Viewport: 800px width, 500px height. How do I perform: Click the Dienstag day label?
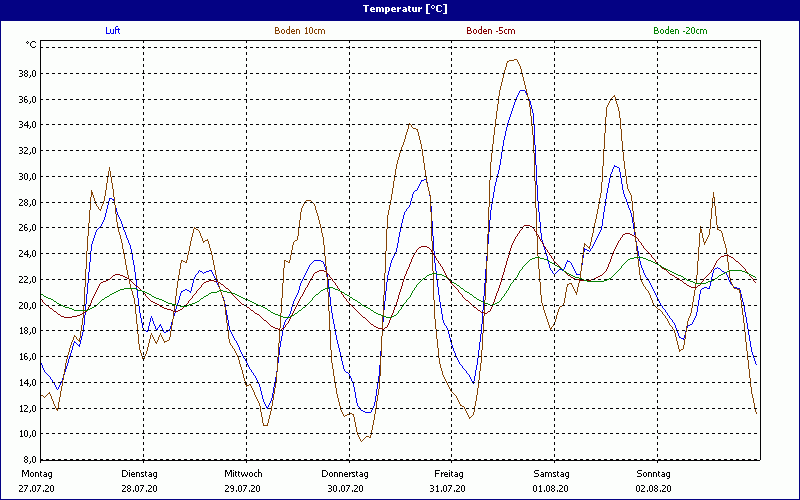point(139,473)
